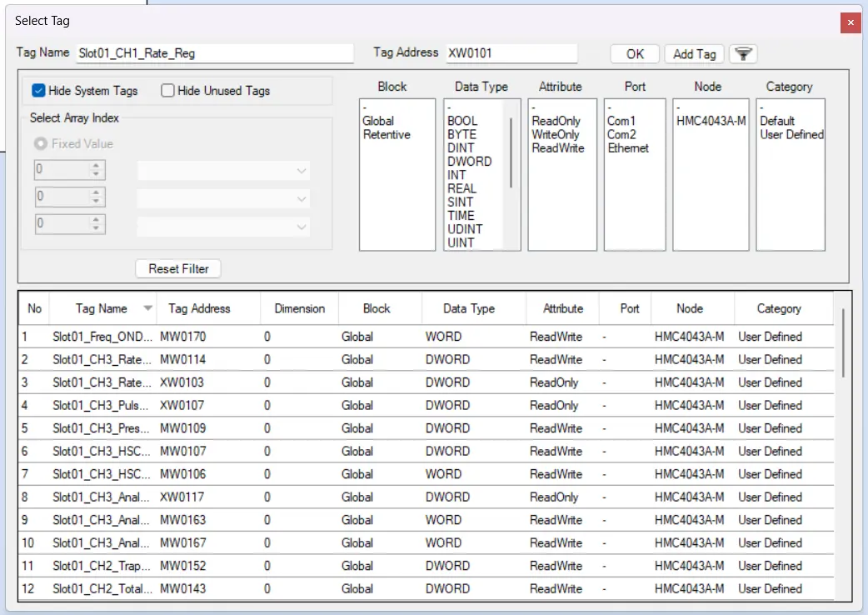Viewport: 868px width, 615px height.
Task: Select WriteOnly in Attribute filter
Action: 556,134
